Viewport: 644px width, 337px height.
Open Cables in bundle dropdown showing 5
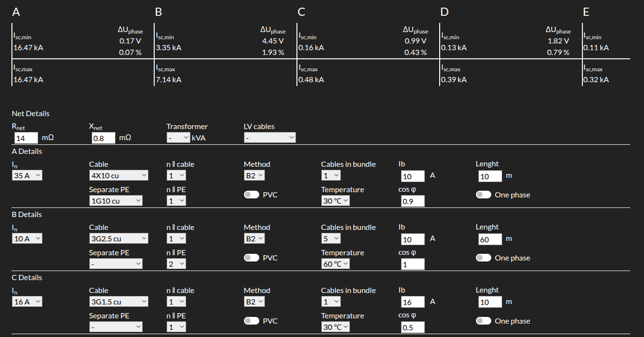pos(331,239)
